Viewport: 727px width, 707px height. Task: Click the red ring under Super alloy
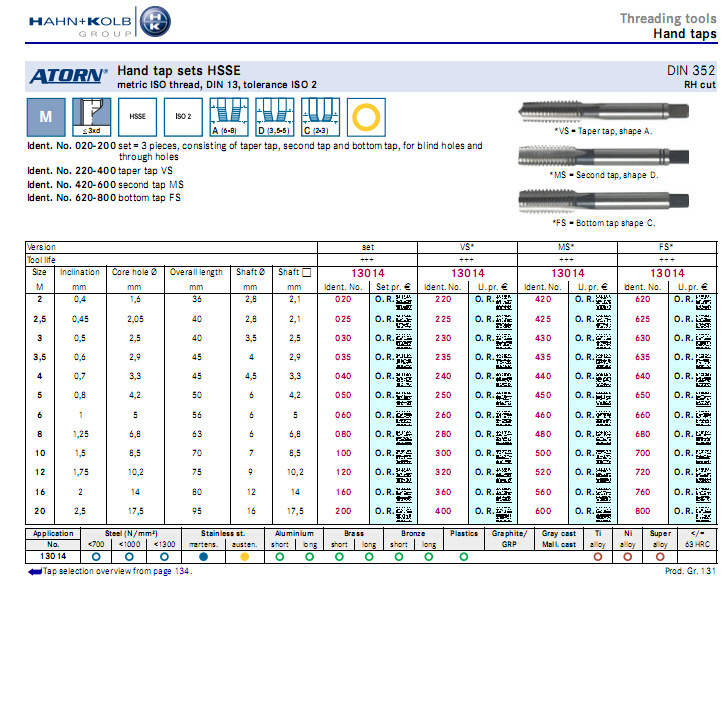click(x=660, y=557)
